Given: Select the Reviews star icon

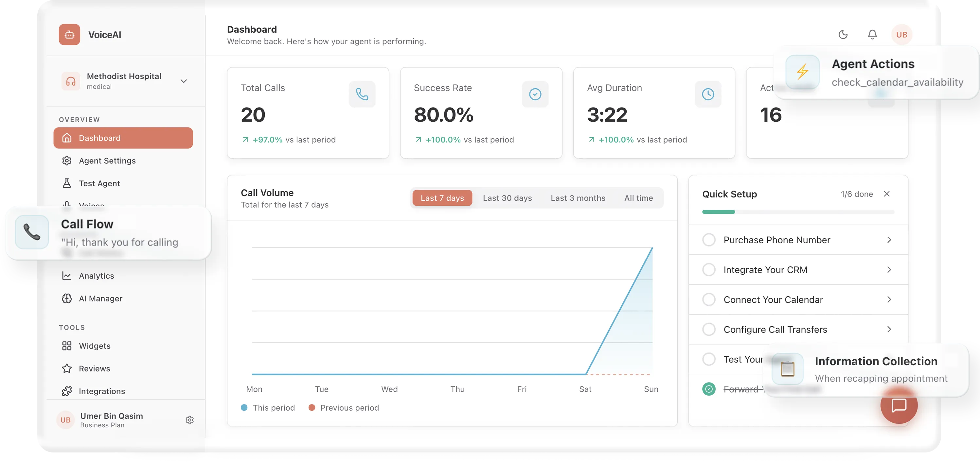Looking at the screenshot, I should pos(67,368).
